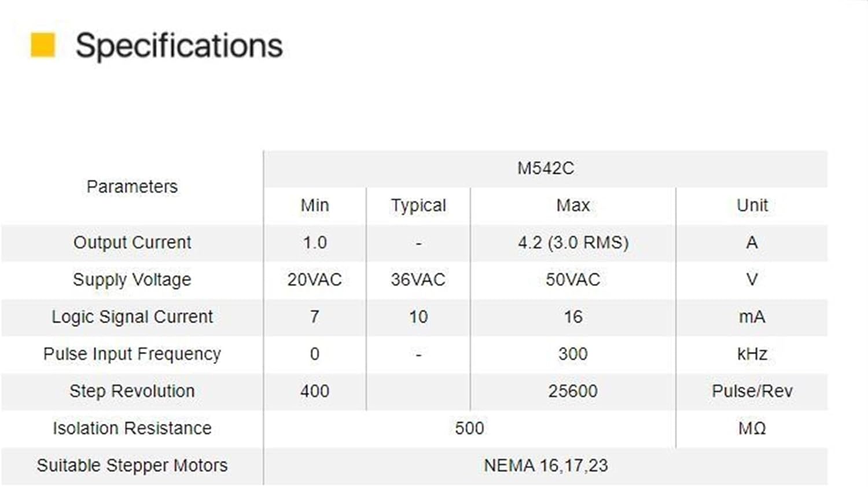Click the NEMA 16,17,23 cell
This screenshot has width=868, height=487.
pos(545,466)
